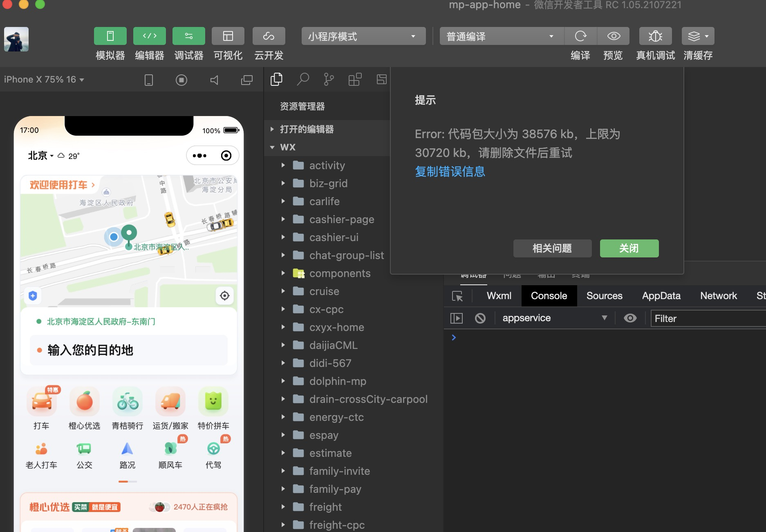Screen dimensions: 766x532
Task: Click the simulator record/stop icon
Action: pos(181,80)
